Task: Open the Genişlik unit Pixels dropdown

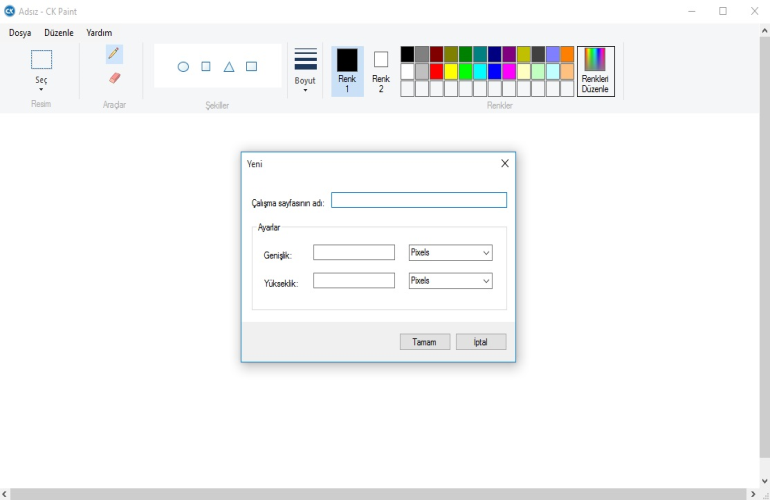Action: coord(450,253)
